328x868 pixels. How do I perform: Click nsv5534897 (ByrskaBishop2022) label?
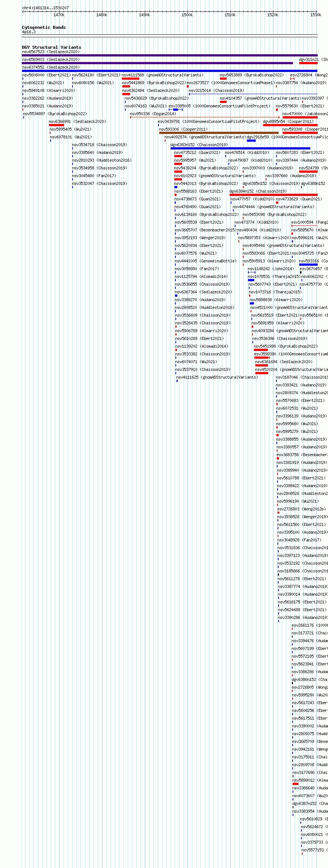click(x=55, y=114)
